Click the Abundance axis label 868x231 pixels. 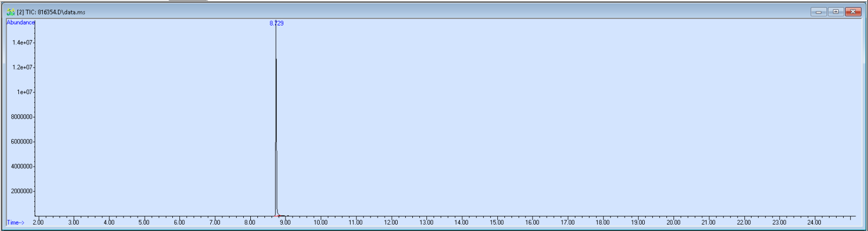21,22
